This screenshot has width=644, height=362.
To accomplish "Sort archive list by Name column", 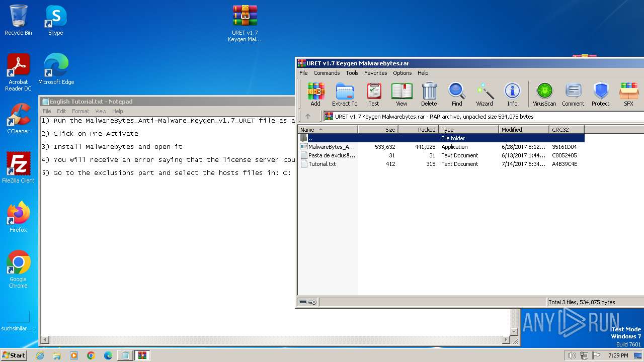I will pyautogui.click(x=328, y=129).
